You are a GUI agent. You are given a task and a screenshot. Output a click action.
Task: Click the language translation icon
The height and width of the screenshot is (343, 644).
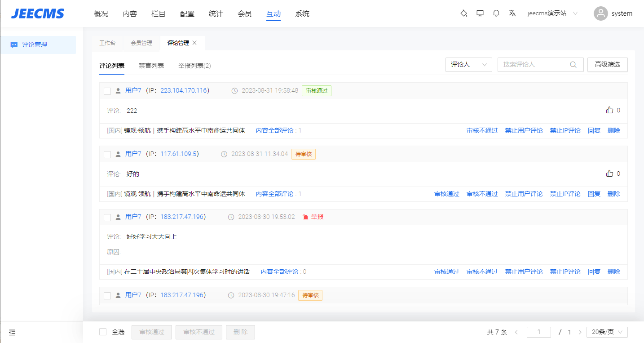click(x=512, y=13)
